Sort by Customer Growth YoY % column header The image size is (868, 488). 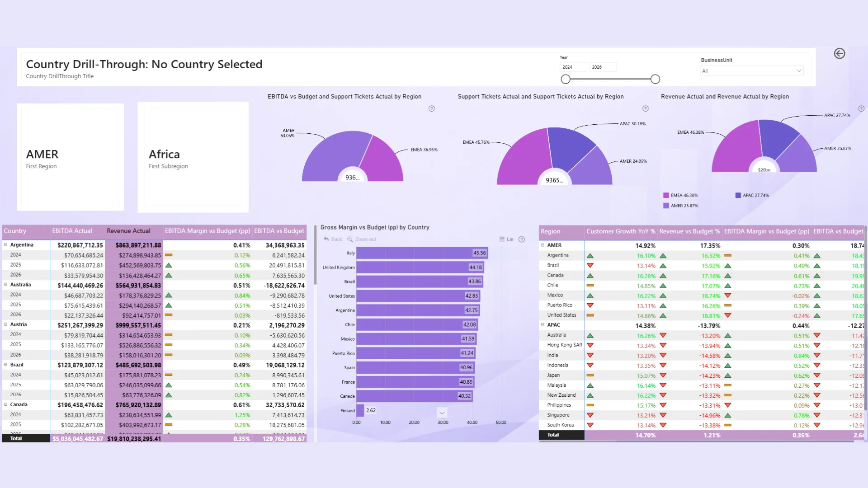pyautogui.click(x=620, y=231)
